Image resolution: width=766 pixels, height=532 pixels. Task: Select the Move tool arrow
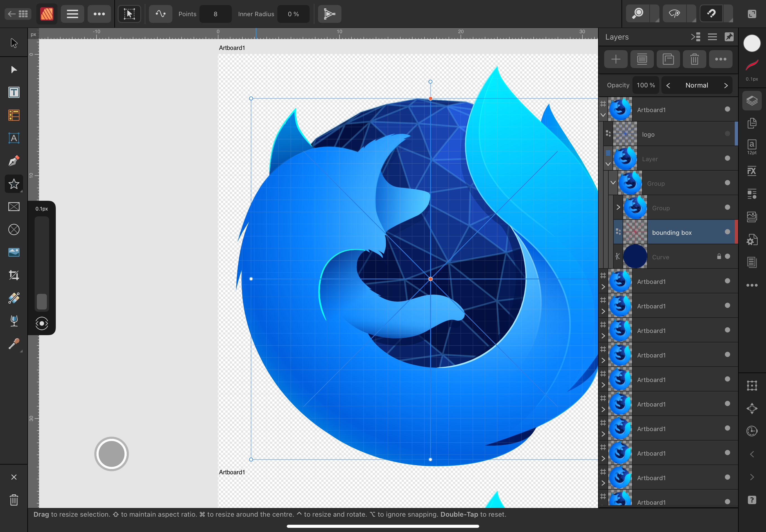(14, 43)
